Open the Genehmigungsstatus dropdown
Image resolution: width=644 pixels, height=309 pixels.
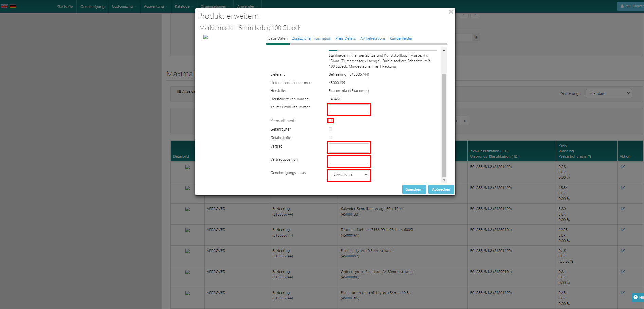point(349,175)
